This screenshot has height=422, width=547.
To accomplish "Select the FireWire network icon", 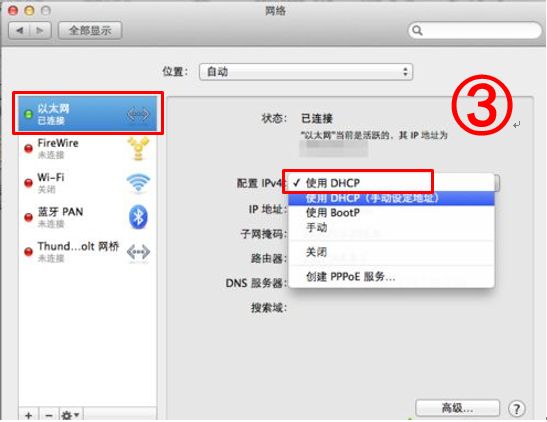I will click(x=138, y=149).
